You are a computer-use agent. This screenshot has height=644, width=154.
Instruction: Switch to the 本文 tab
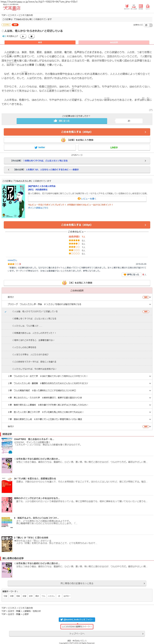40,42
